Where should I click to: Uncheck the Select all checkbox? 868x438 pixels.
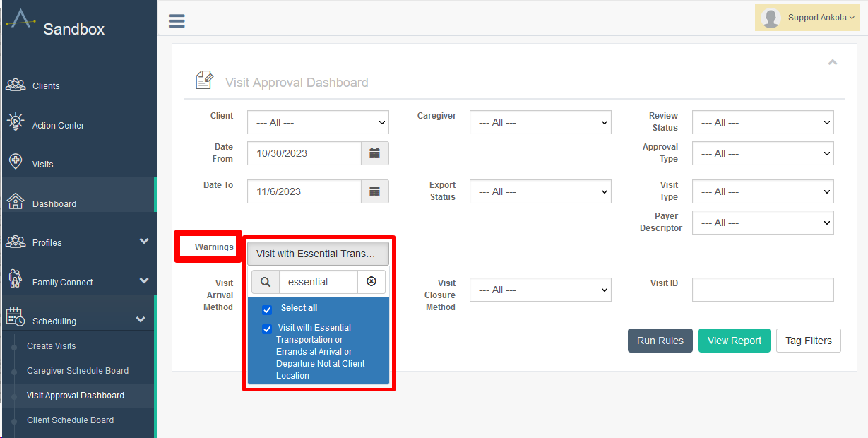tap(267, 309)
